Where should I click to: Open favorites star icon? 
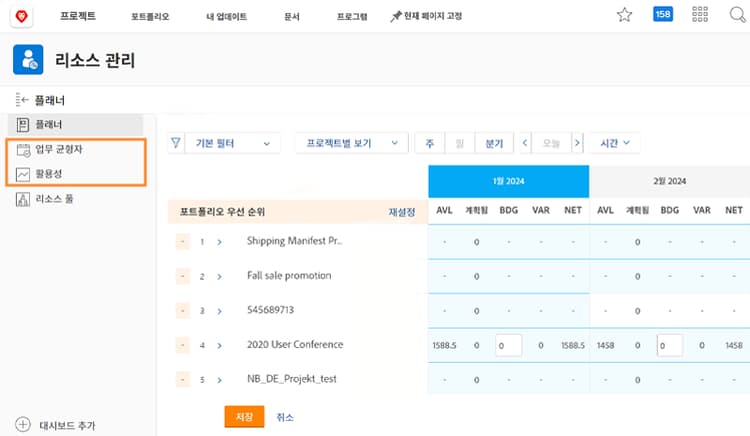coord(624,15)
